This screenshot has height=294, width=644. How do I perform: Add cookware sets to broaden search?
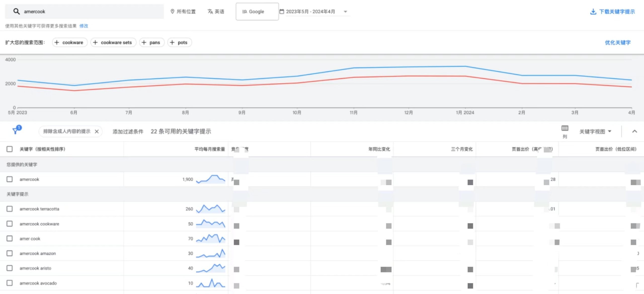[x=113, y=42]
